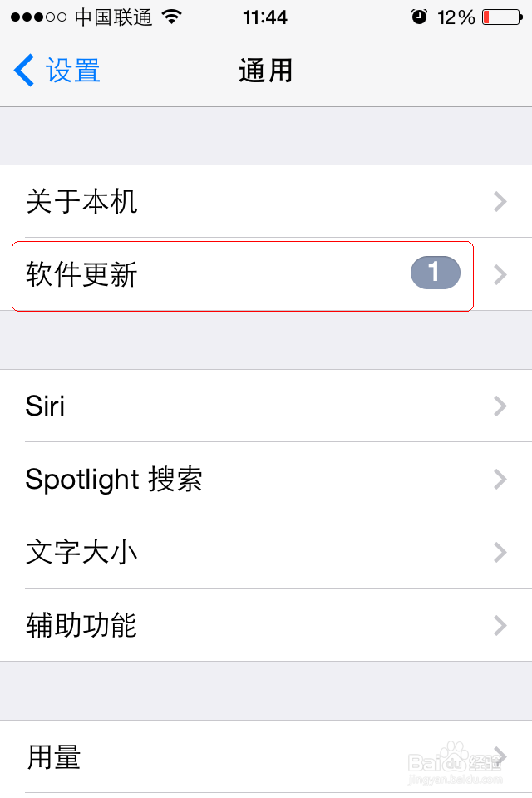This screenshot has width=532, height=798.
Task: Tap the update badge showing 1
Action: pos(435,273)
